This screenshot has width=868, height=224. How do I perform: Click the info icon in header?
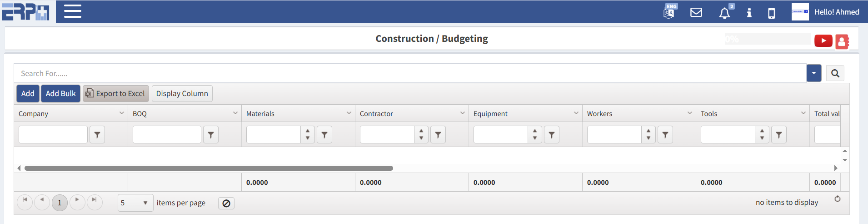[749, 13]
